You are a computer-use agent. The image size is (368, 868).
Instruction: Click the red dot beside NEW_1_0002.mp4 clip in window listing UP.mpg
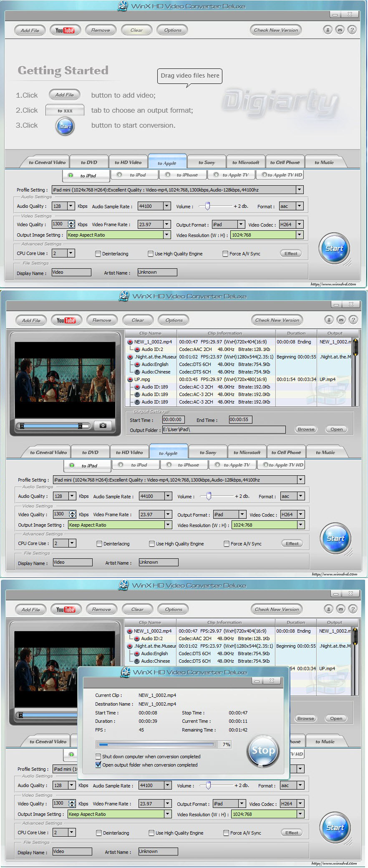click(130, 342)
